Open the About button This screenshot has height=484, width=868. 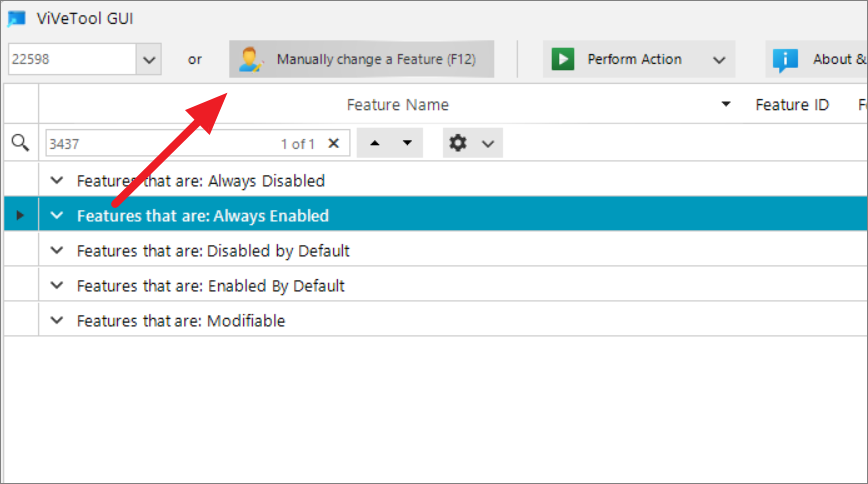817,59
